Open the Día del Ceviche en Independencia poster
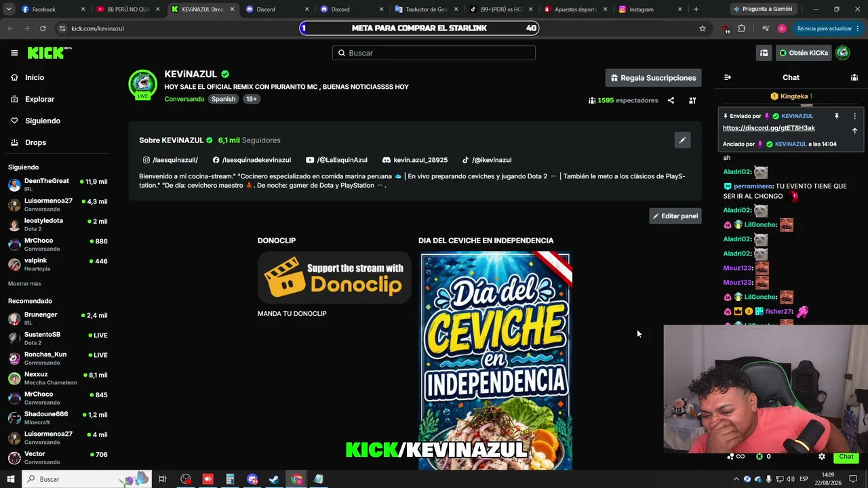Viewport: 868px width, 488px height. [x=496, y=361]
